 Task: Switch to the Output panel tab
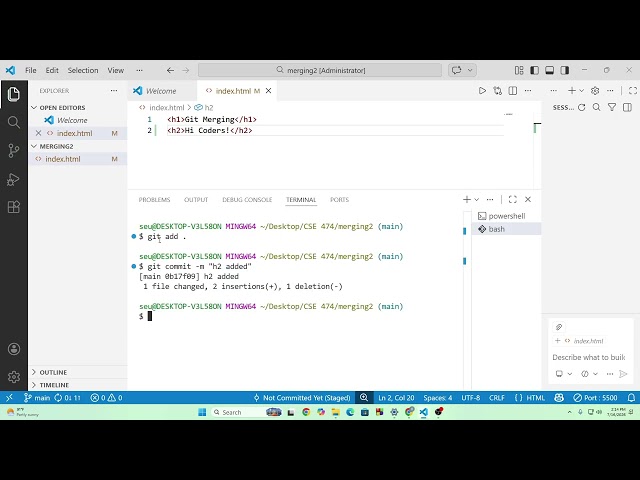click(196, 200)
